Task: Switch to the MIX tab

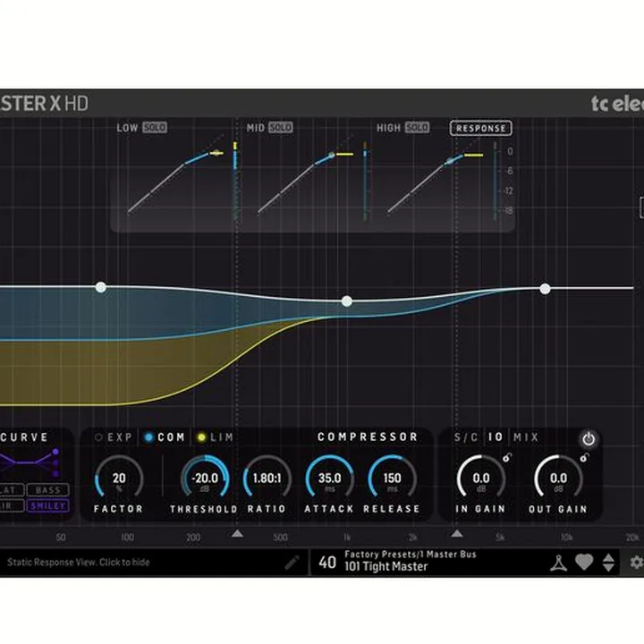Action: pyautogui.click(x=526, y=437)
